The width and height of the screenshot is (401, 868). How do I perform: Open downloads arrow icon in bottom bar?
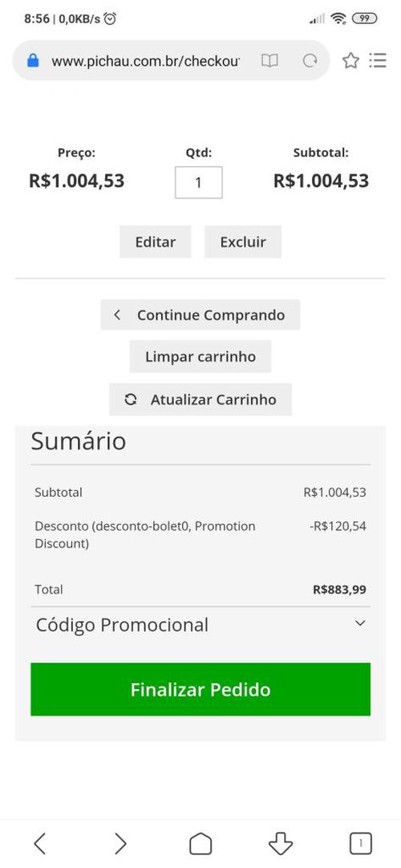point(281,844)
